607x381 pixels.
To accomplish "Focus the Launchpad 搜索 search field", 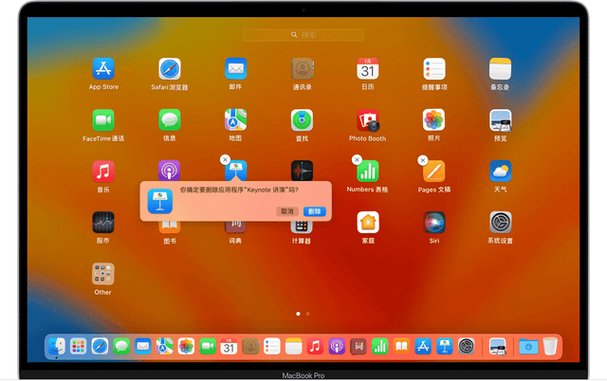I will (303, 35).
